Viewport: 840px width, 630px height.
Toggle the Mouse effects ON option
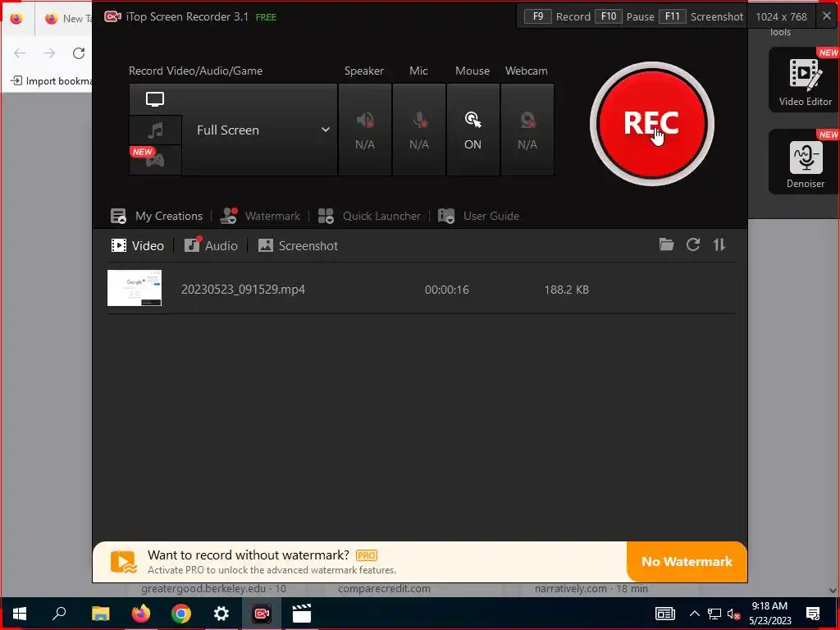[x=473, y=130]
